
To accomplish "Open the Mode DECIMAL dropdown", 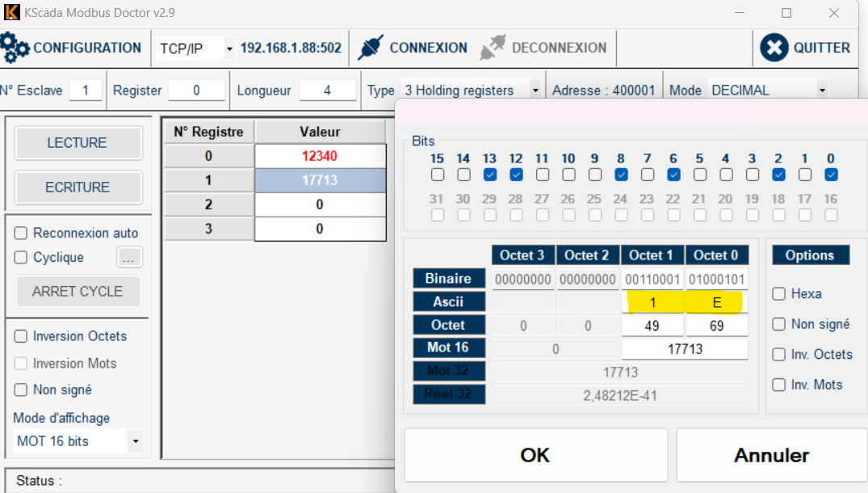I will [822, 90].
